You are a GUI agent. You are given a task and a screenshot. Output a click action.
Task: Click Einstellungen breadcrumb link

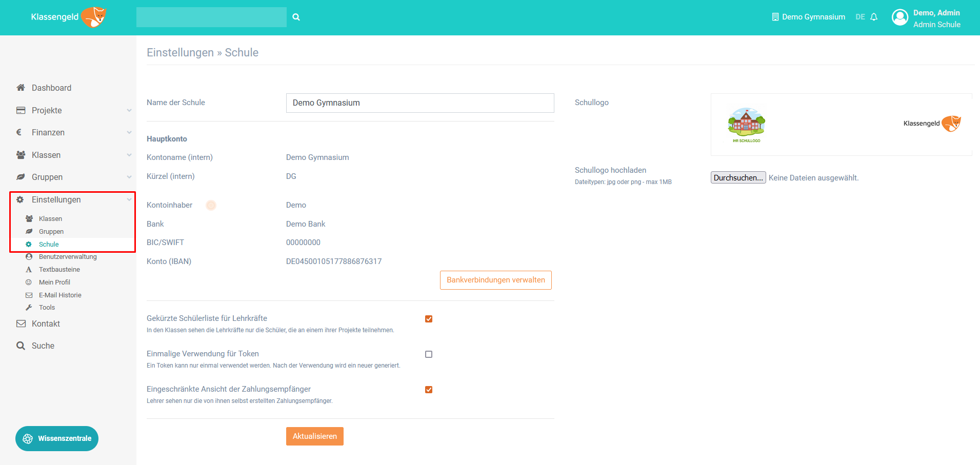coord(180,52)
